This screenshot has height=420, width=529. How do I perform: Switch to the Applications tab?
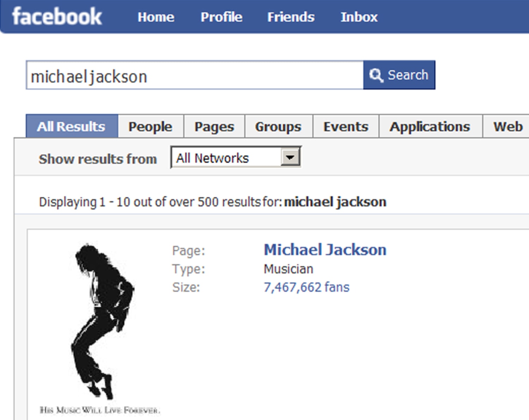[x=430, y=126]
